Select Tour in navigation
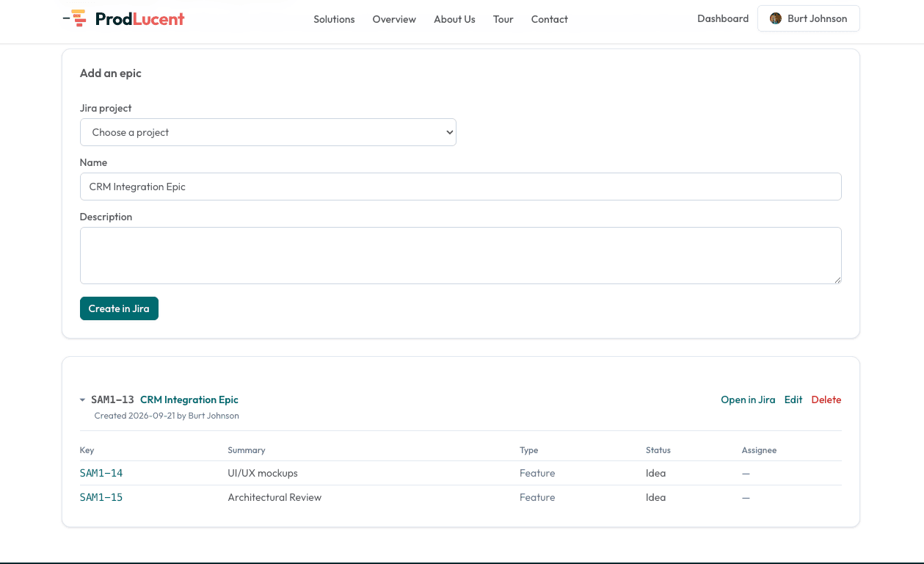 [x=503, y=19]
